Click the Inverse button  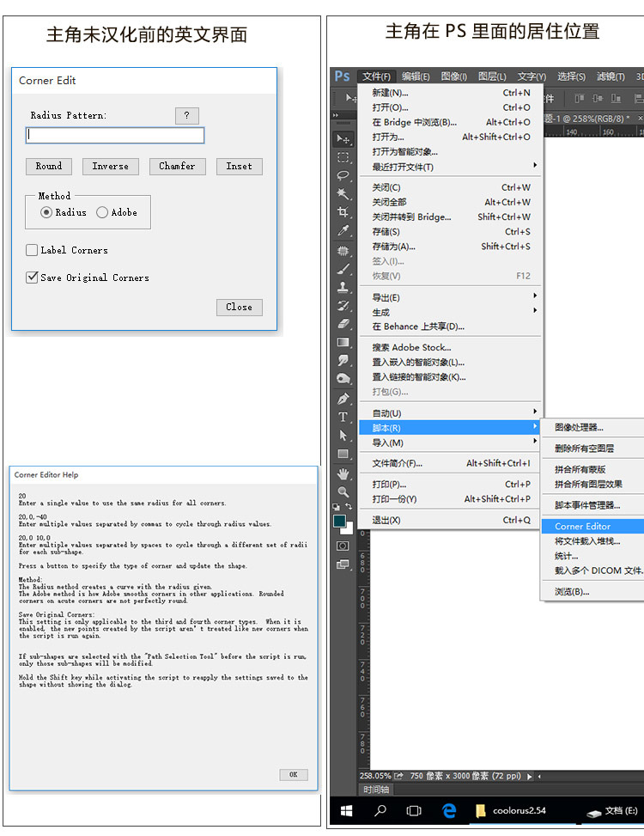(110, 167)
